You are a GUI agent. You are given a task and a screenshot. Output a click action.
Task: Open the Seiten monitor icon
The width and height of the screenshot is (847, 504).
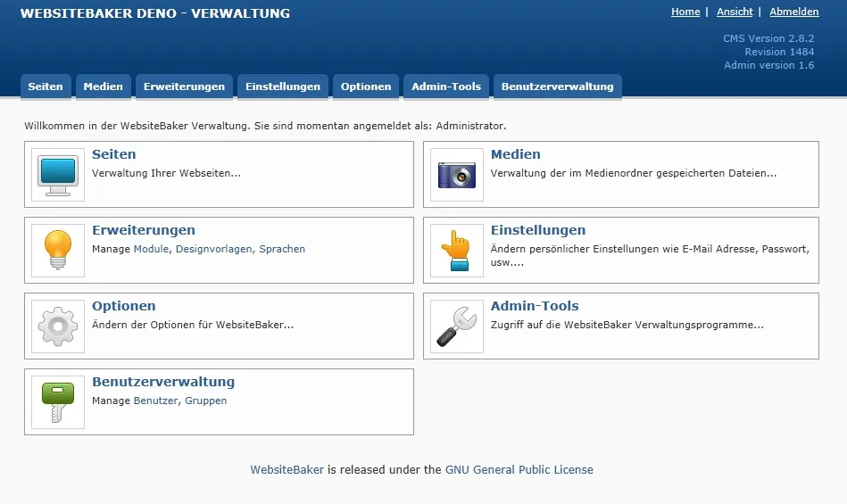click(58, 175)
